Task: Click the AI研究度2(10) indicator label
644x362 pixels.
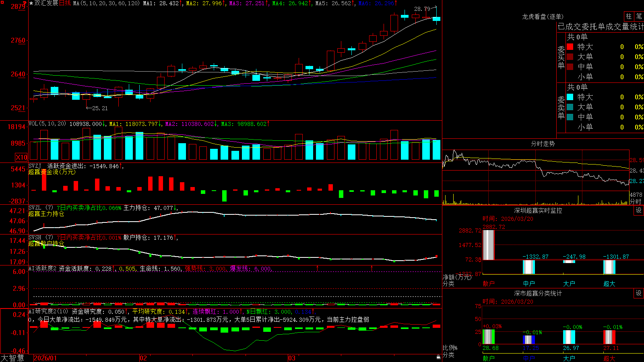Action: (x=48, y=311)
